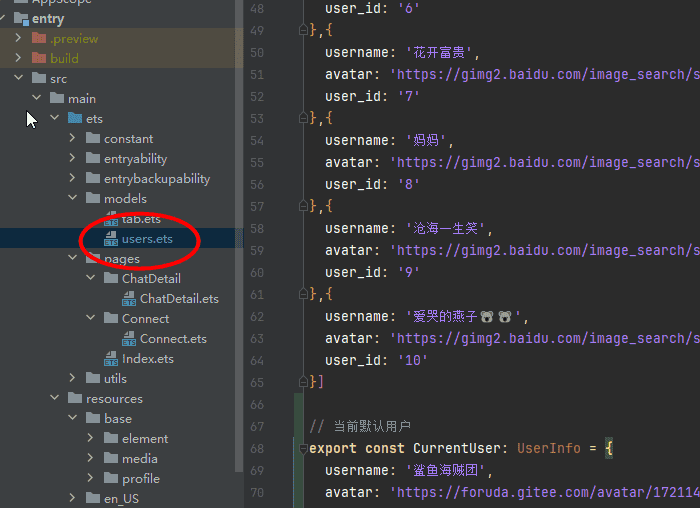Expand the utils folder arrow
Screen dimensions: 700x508
(x=73, y=379)
